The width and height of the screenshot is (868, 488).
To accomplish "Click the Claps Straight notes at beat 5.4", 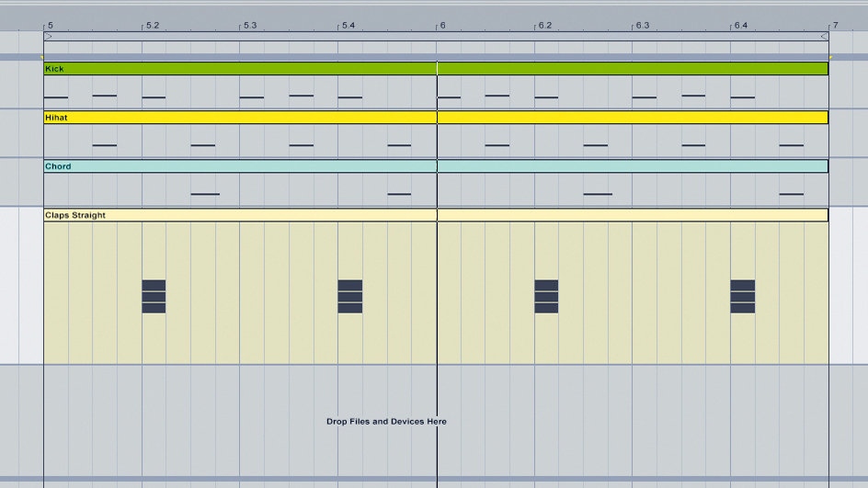I will pyautogui.click(x=349, y=297).
